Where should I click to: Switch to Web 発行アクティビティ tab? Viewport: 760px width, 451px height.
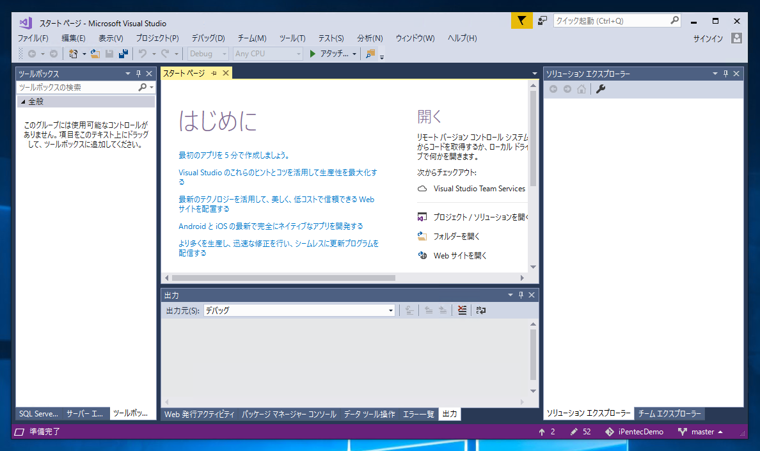[199, 414]
